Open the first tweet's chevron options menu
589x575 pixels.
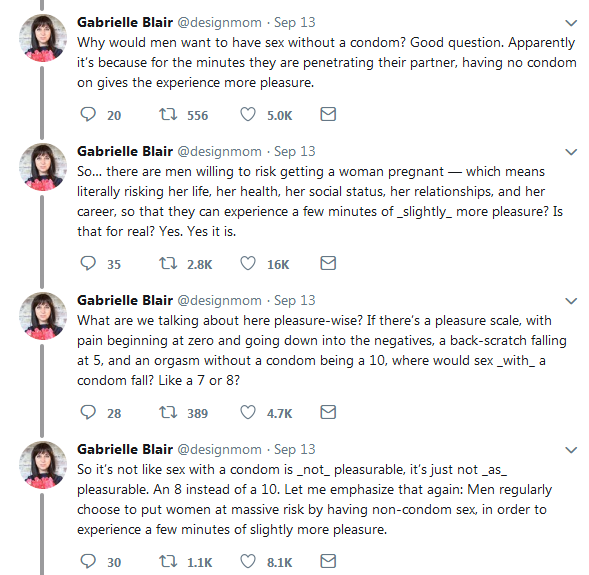pos(571,23)
